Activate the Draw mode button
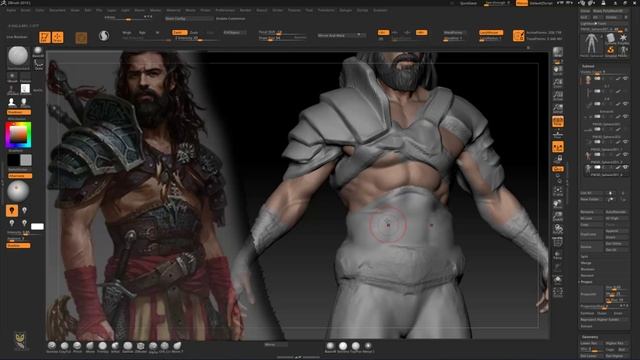 [x=58, y=37]
